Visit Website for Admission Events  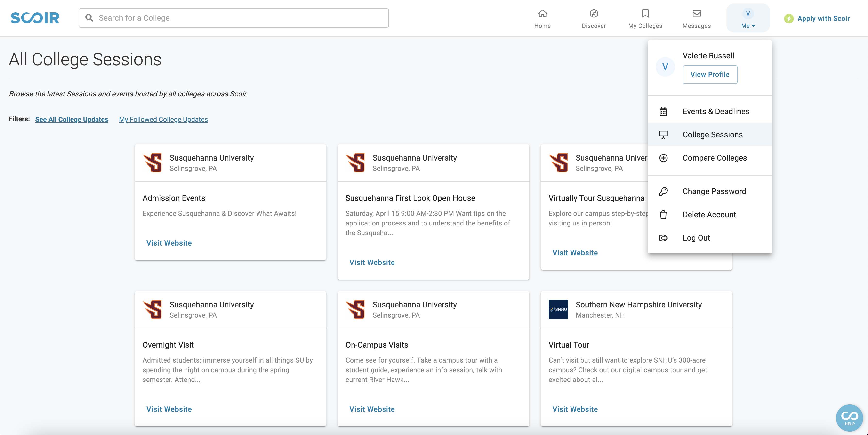point(169,243)
